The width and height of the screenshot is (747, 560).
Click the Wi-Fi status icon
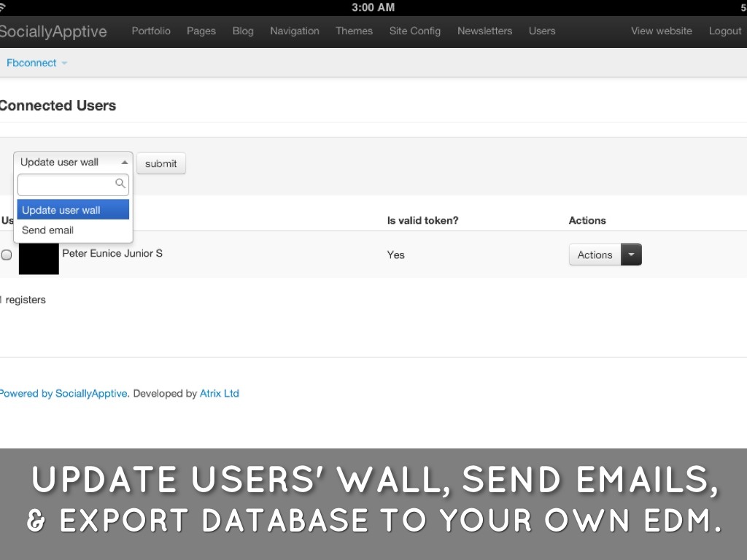(2, 7)
